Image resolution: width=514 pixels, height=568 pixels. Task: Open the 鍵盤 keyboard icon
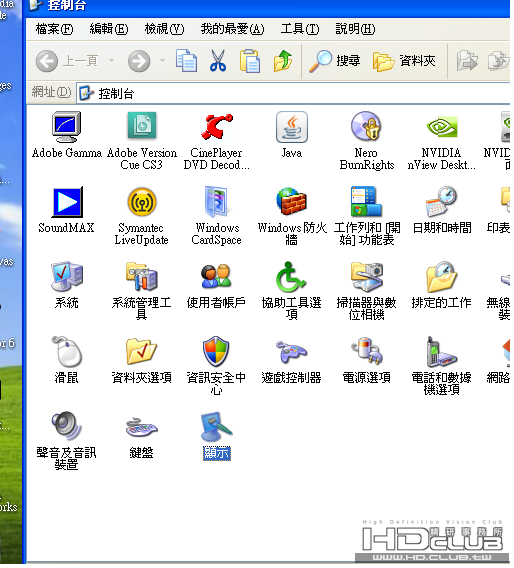pos(142,427)
